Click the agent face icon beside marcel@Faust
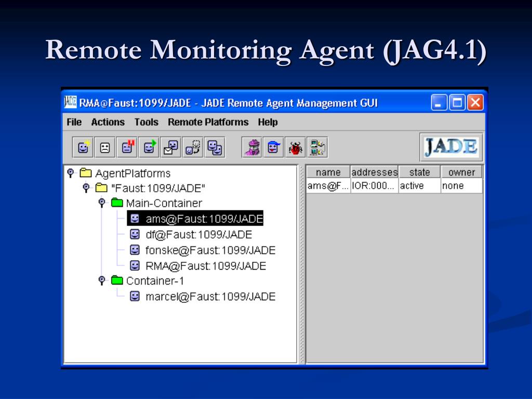Viewport: 532px width, 399px height. click(135, 296)
